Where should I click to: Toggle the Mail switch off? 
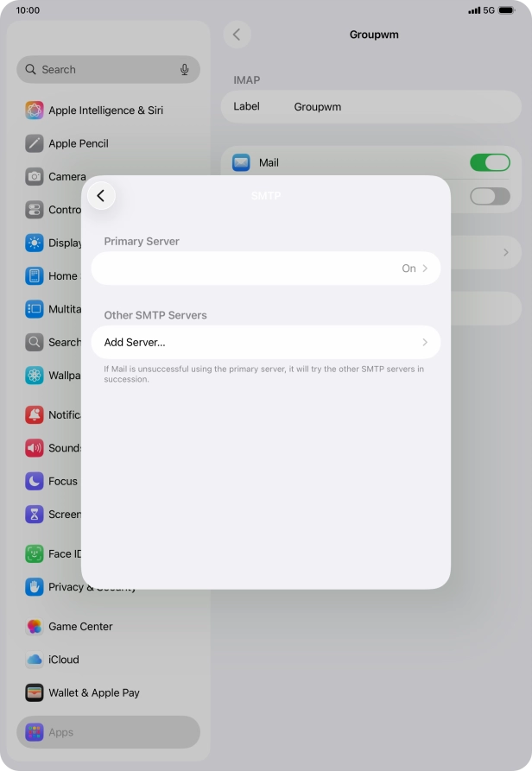pos(489,162)
